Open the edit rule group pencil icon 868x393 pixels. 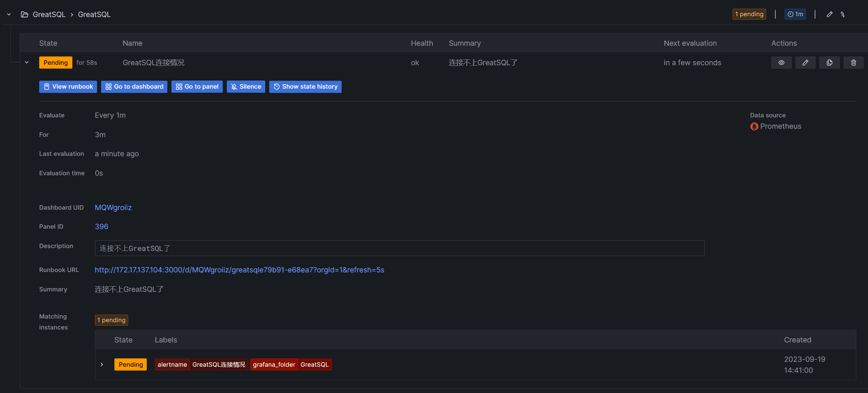(x=829, y=14)
